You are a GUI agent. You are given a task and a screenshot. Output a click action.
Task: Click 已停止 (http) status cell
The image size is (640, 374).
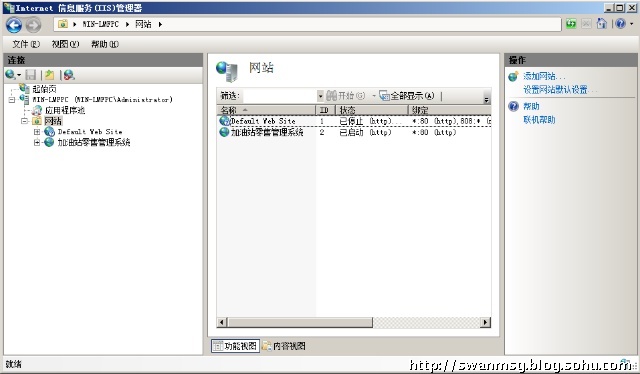(370, 121)
